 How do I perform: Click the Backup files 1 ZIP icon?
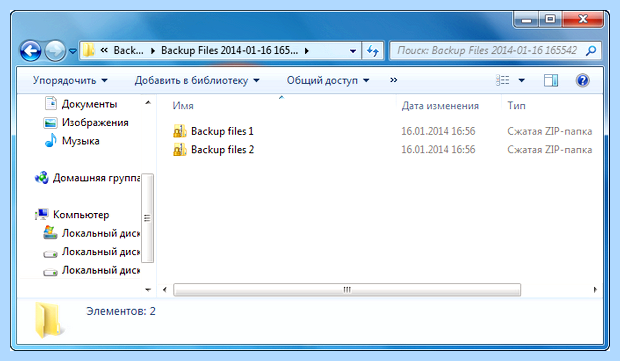180,131
